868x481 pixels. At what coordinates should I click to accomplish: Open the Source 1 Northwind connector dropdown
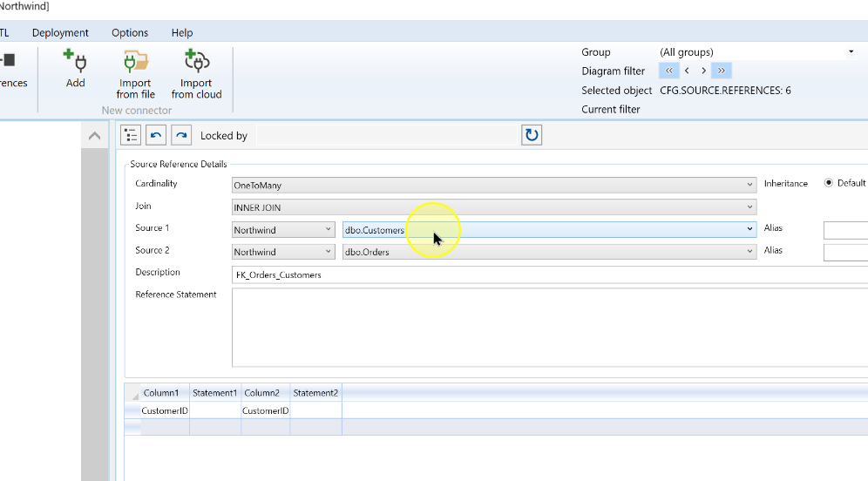pos(283,230)
